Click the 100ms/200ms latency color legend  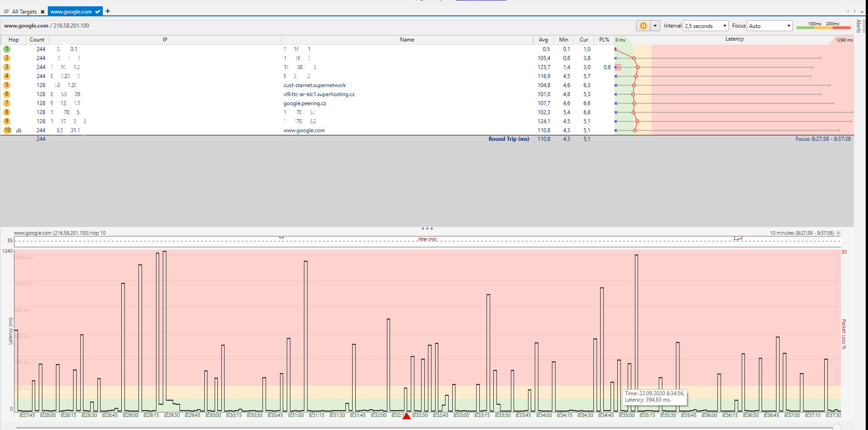pos(823,26)
